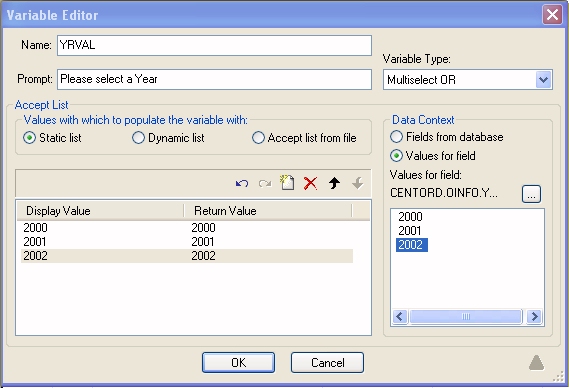
Task: Select display value 2002 in static list
Action: point(35,256)
